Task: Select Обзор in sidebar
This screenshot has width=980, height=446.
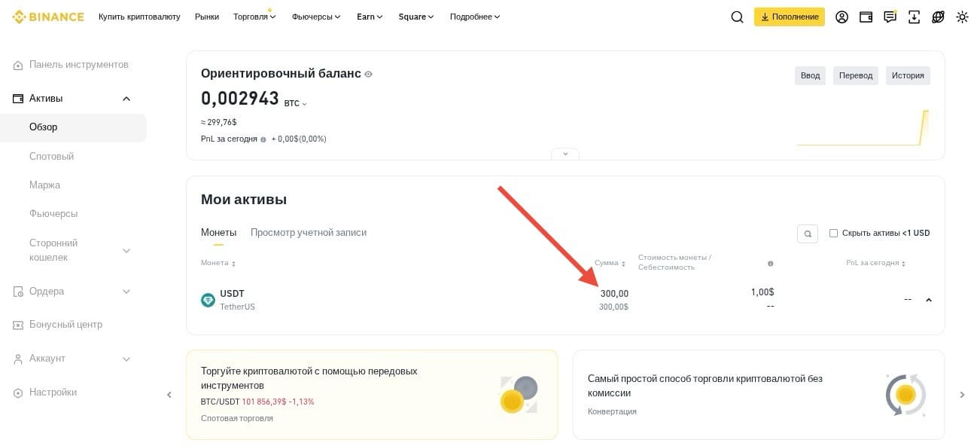Action: pyautogui.click(x=73, y=127)
